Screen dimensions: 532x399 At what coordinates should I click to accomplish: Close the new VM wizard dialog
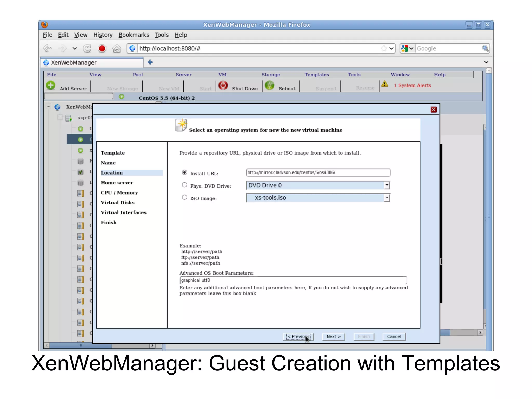tap(434, 110)
